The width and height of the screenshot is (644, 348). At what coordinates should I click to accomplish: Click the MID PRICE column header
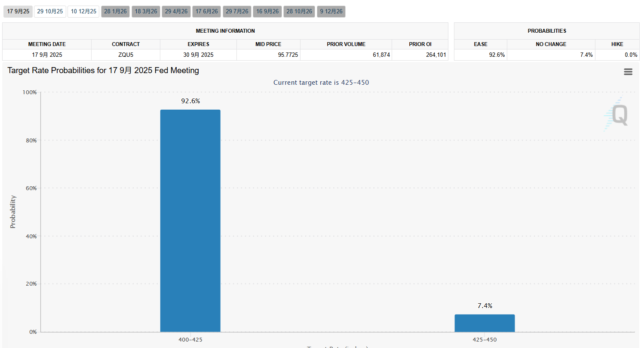click(x=268, y=44)
